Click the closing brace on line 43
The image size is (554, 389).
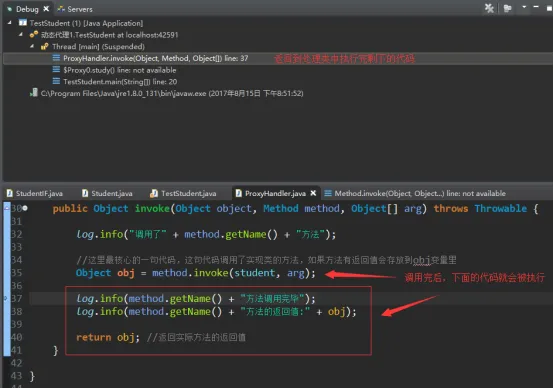tap(32, 376)
